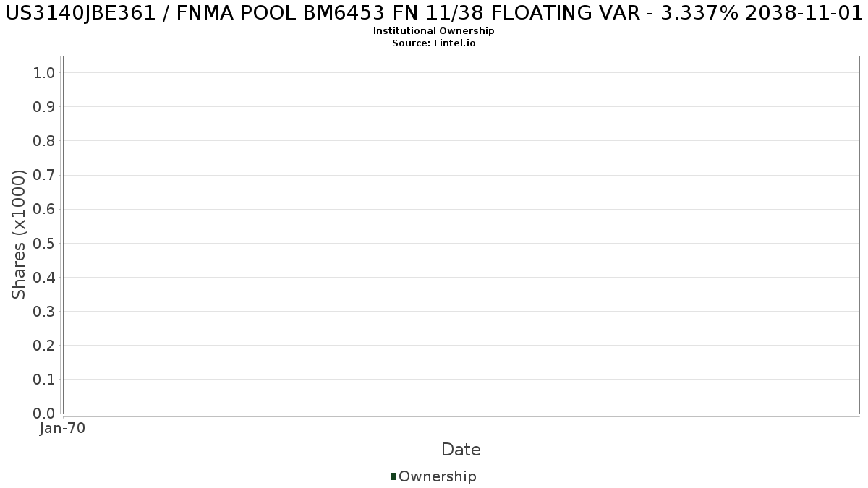Click the empty chart plot area
This screenshot has width=868, height=488.
(x=461, y=235)
